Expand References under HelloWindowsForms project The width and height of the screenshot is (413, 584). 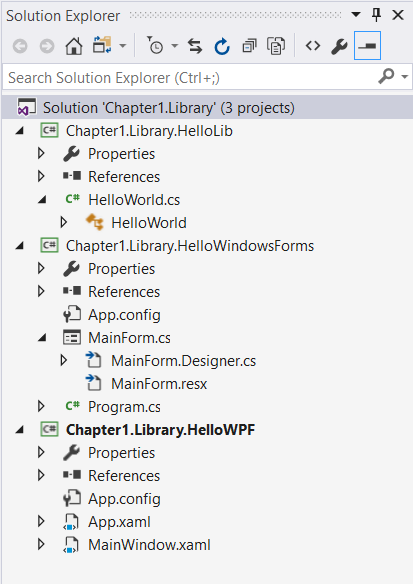tap(41, 291)
